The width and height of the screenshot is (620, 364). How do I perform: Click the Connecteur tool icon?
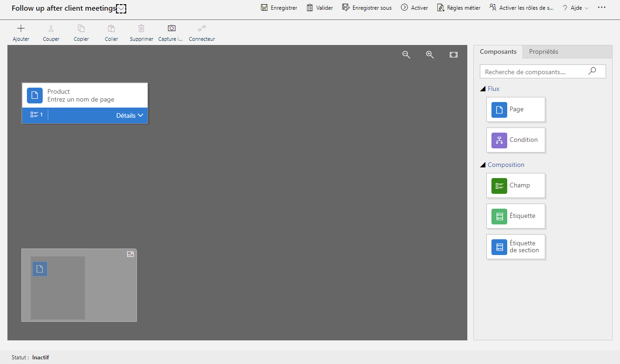[202, 28]
